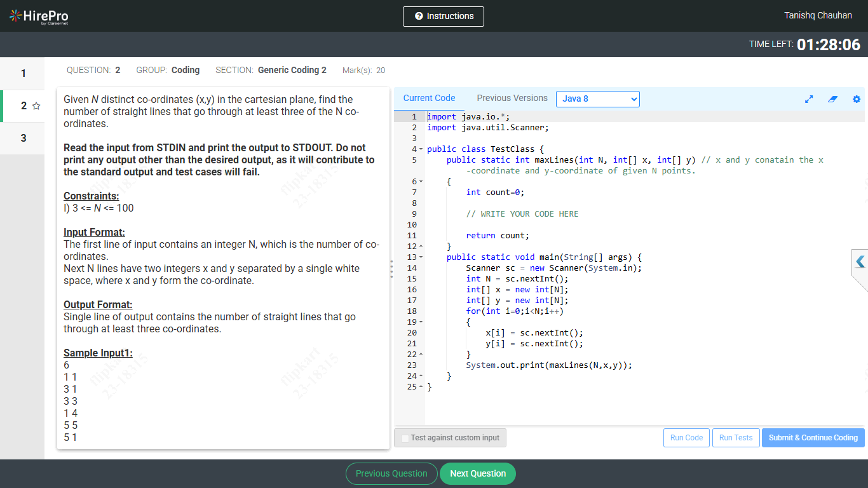This screenshot has width=868, height=488.
Task: Click the time left countdown
Action: pos(829,44)
